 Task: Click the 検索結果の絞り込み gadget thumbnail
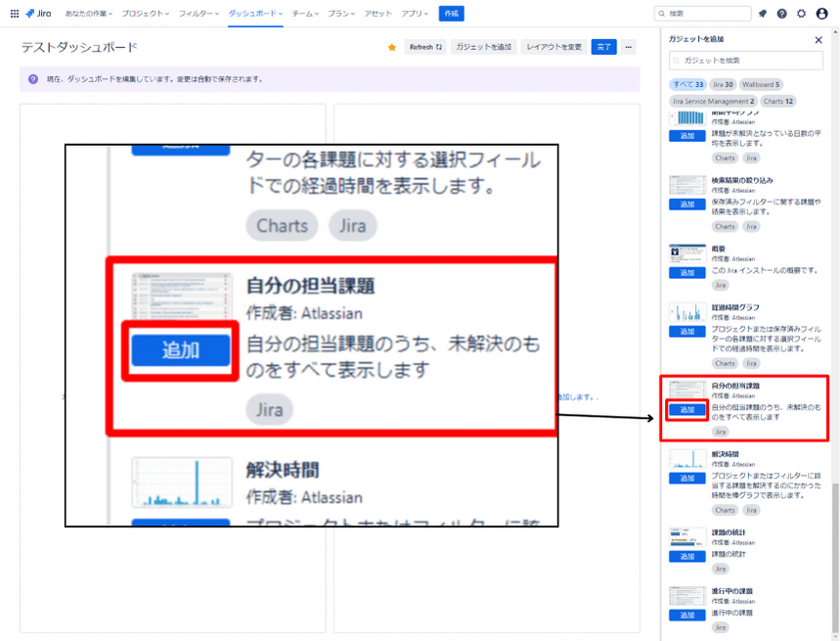point(687,185)
